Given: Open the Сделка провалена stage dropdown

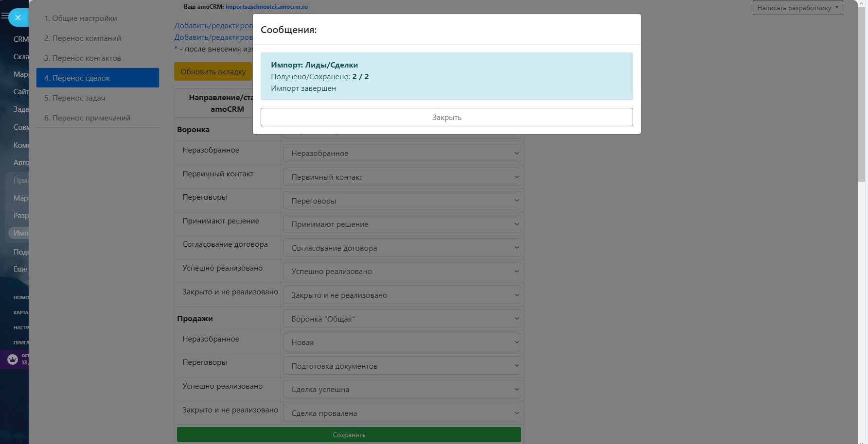Looking at the screenshot, I should pos(402,413).
